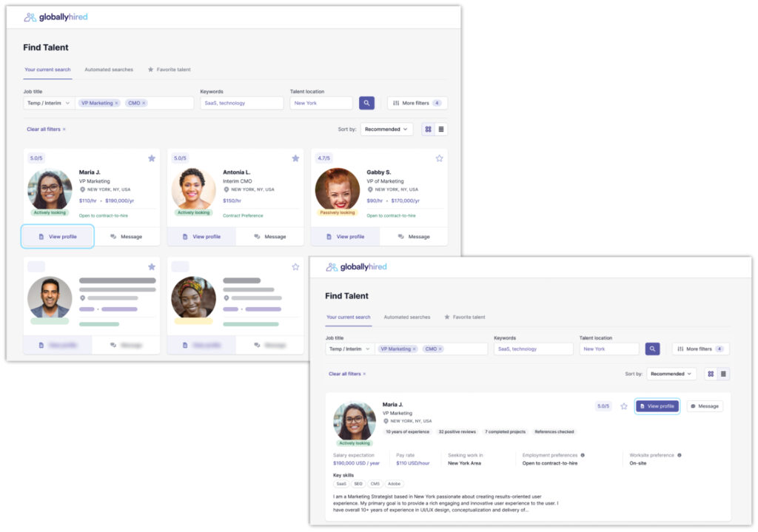The image size is (758, 532).
Task: Clear all filters in the grid-view window
Action: pos(46,129)
